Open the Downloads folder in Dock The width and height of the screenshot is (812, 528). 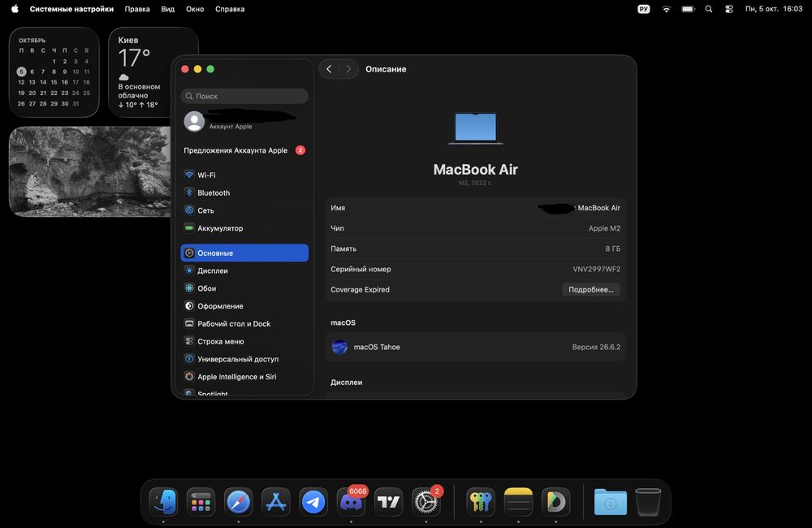click(x=610, y=501)
